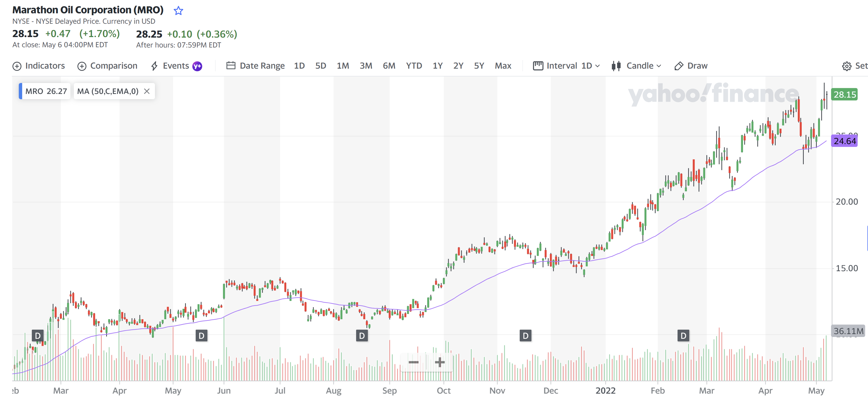The height and width of the screenshot is (409, 868).
Task: Add MRO to watchlist with star icon
Action: coord(178,11)
